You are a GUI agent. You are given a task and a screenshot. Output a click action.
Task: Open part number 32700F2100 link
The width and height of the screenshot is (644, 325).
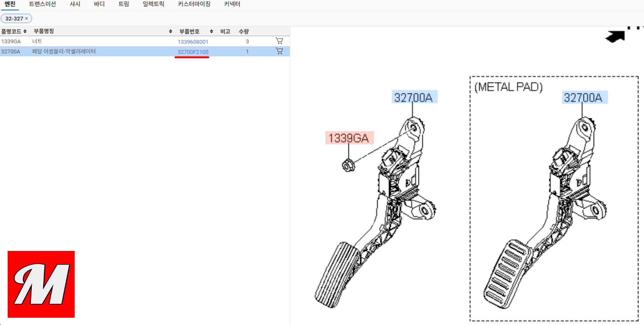coord(193,52)
